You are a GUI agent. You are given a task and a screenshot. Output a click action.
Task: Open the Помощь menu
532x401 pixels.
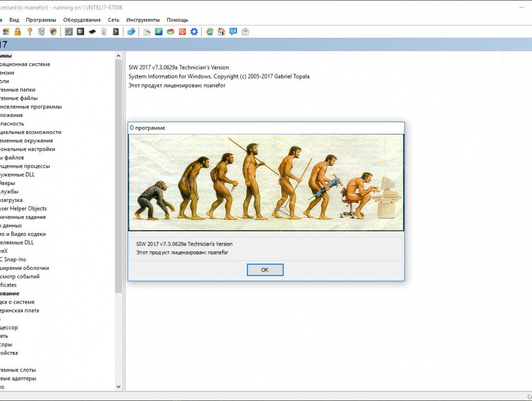[x=178, y=19]
